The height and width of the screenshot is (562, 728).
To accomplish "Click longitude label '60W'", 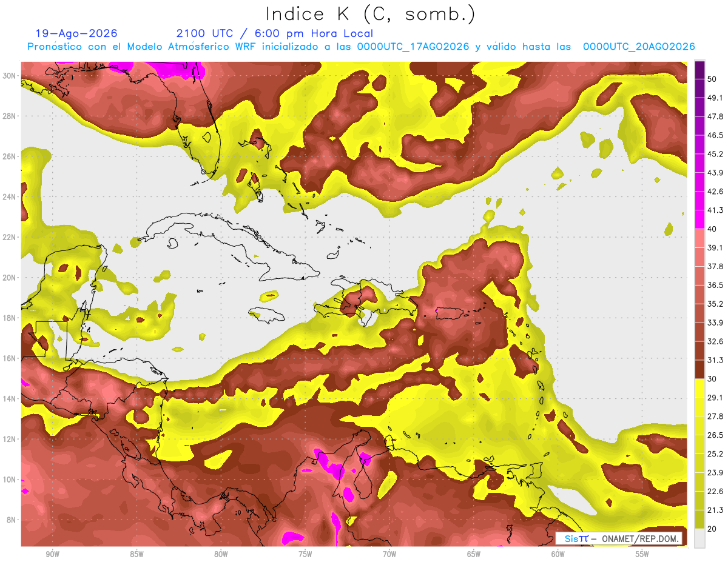I will [558, 554].
